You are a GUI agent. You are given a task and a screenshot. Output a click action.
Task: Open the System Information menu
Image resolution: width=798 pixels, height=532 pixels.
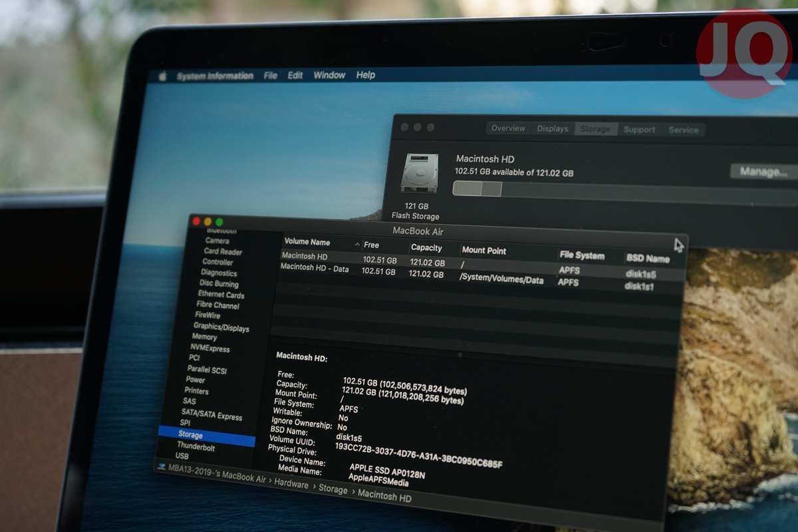point(215,76)
